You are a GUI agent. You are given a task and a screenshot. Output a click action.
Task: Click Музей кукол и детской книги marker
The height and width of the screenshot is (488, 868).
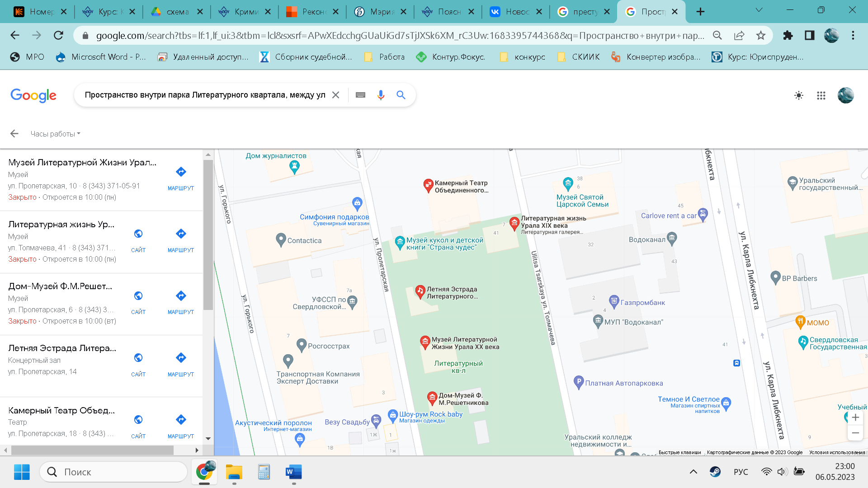point(400,243)
